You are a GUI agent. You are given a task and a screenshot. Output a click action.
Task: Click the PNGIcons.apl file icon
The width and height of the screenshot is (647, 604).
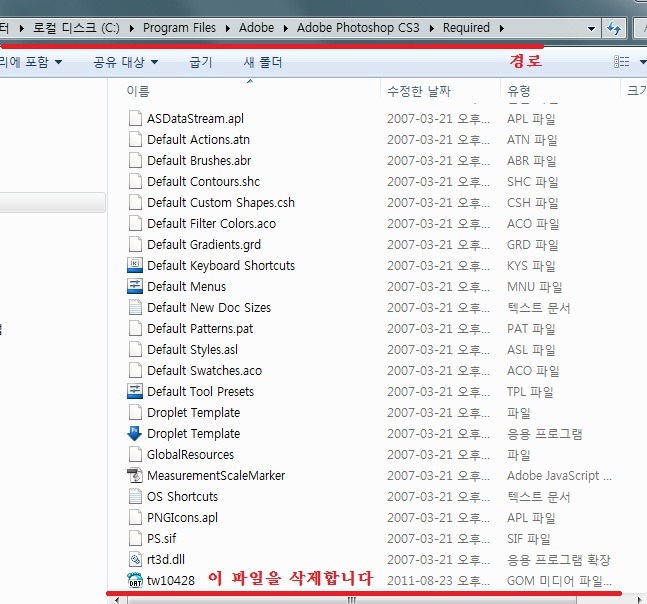[135, 517]
